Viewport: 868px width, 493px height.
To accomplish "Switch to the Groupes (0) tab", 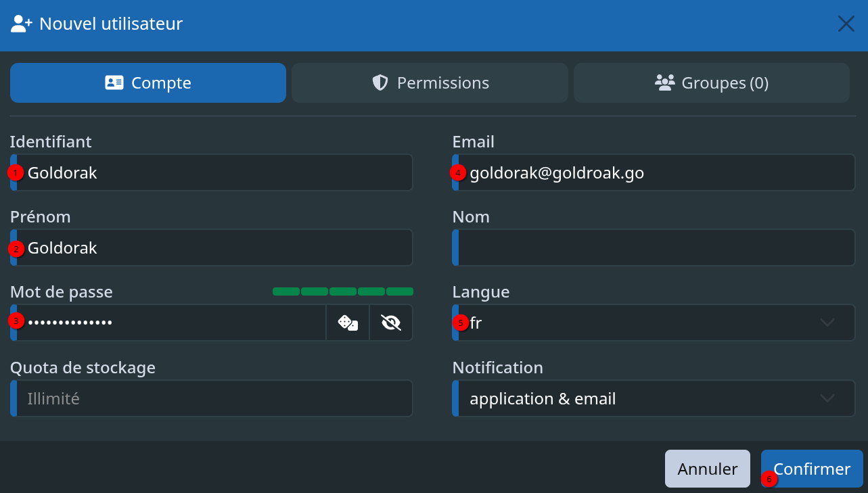I will [x=712, y=83].
